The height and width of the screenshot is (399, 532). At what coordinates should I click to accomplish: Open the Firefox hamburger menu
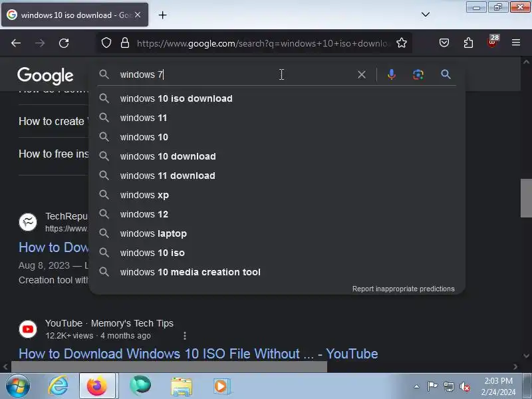click(x=516, y=43)
